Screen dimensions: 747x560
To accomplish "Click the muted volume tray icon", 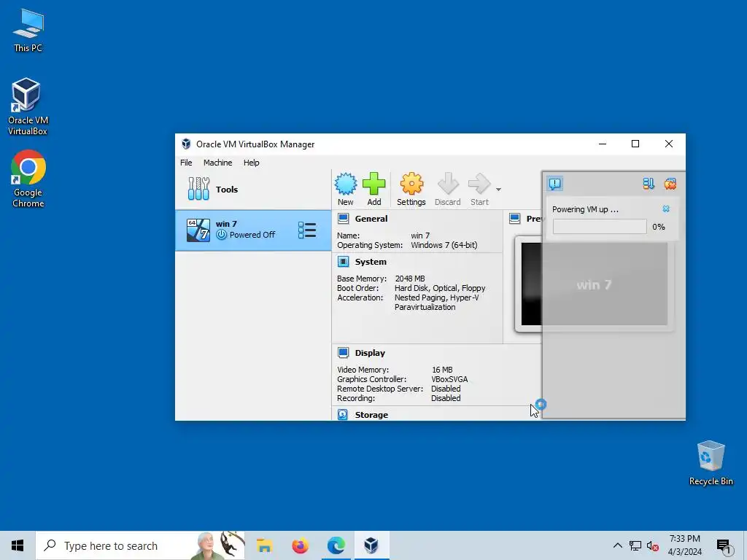I will [653, 545].
